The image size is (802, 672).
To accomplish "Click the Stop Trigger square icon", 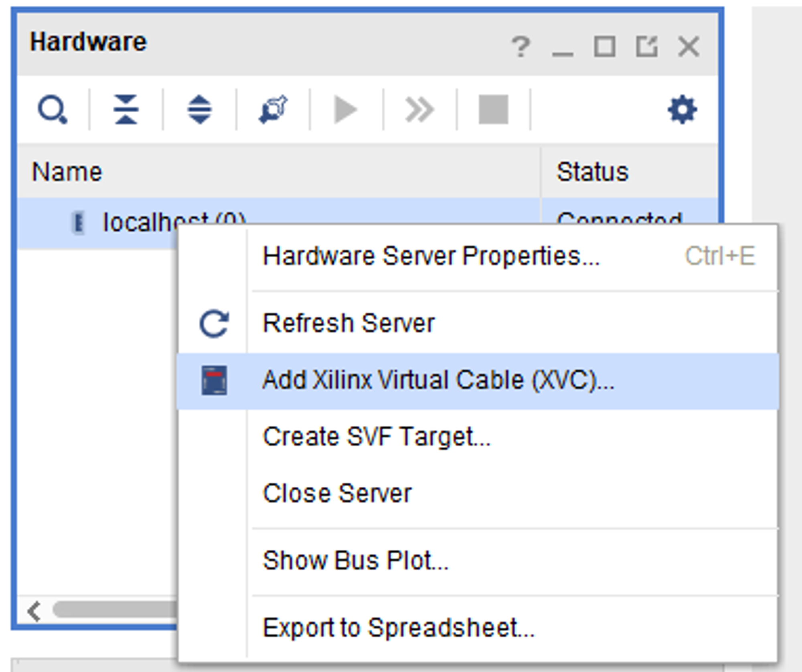I will pos(493,110).
